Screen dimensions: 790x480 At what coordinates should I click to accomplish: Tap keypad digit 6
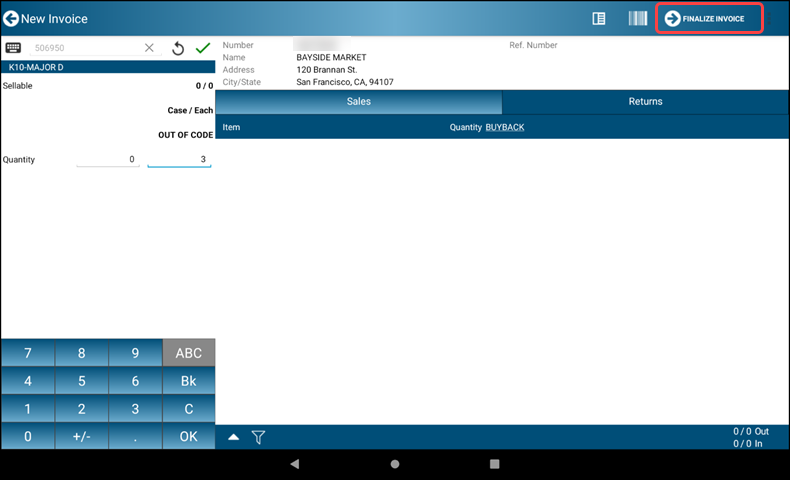pos(135,381)
